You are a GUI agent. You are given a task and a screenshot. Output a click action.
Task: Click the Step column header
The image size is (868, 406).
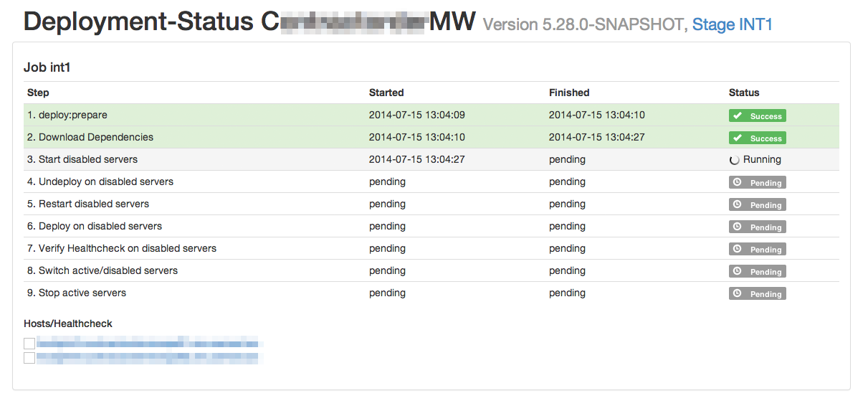coord(38,93)
